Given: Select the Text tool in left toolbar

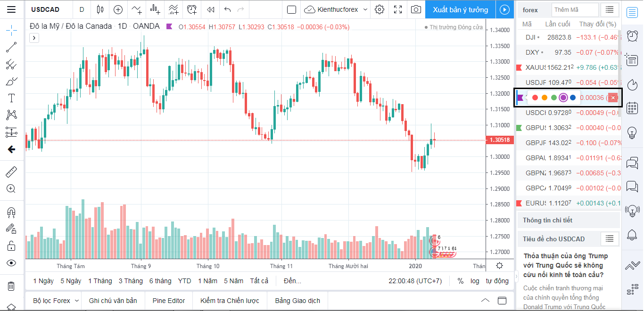Looking at the screenshot, I should tap(12, 98).
